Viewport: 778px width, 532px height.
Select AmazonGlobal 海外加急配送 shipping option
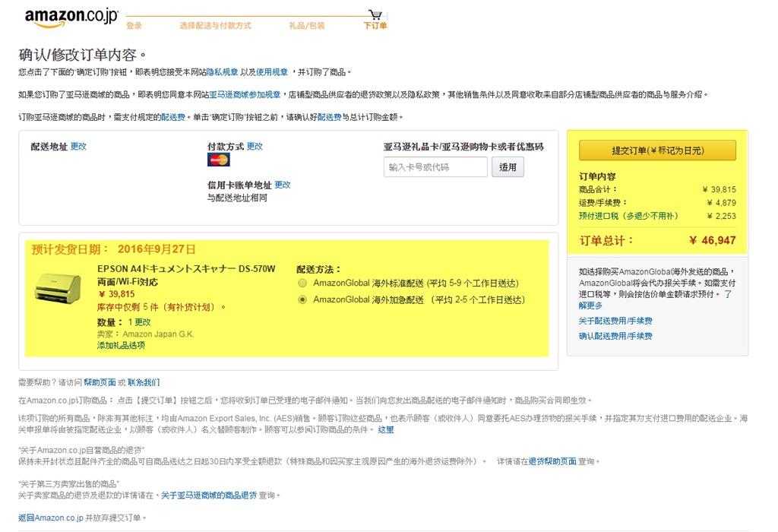tap(304, 299)
